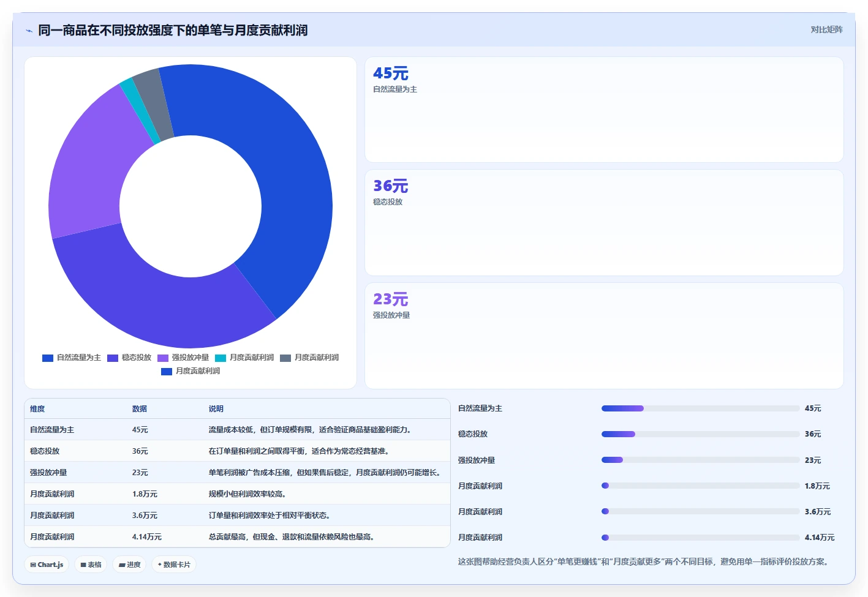
Task: Click the 对比矩阵 label in header
Action: pyautogui.click(x=826, y=29)
